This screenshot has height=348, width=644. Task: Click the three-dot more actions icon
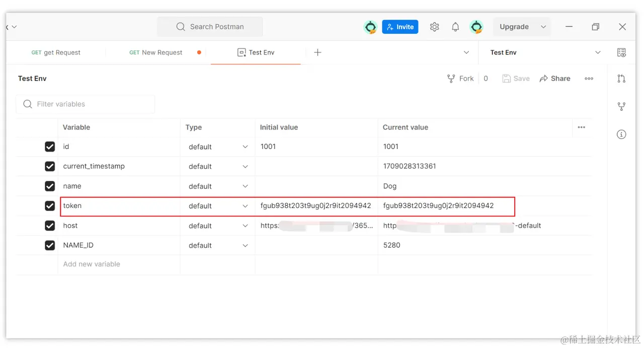click(589, 79)
